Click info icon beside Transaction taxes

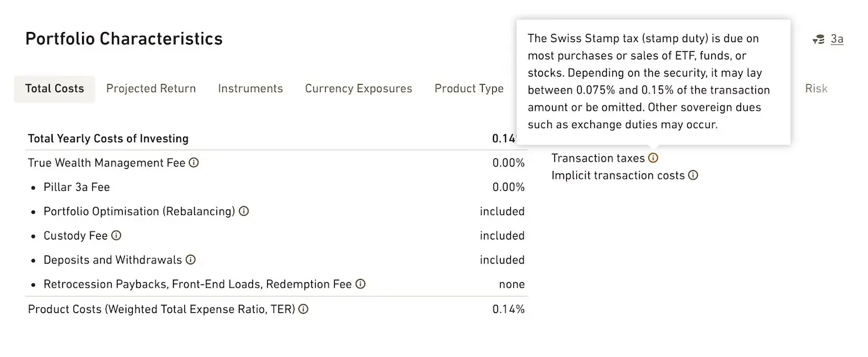coord(653,158)
